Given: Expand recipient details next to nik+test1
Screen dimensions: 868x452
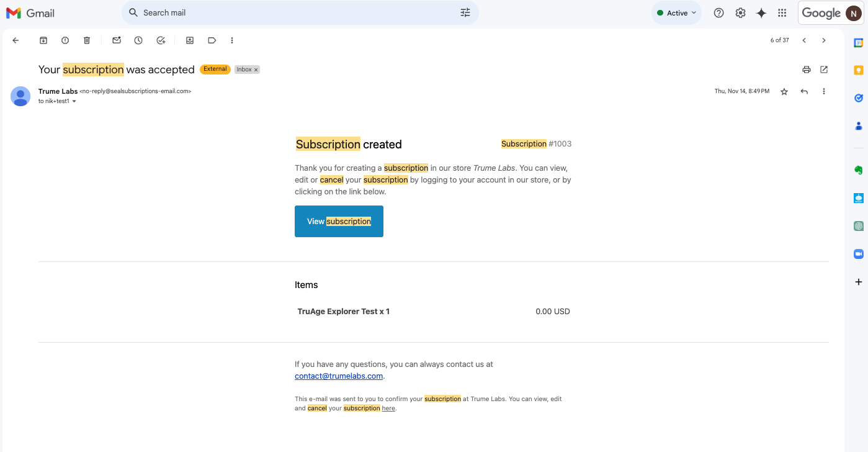Looking at the screenshot, I should tap(74, 101).
